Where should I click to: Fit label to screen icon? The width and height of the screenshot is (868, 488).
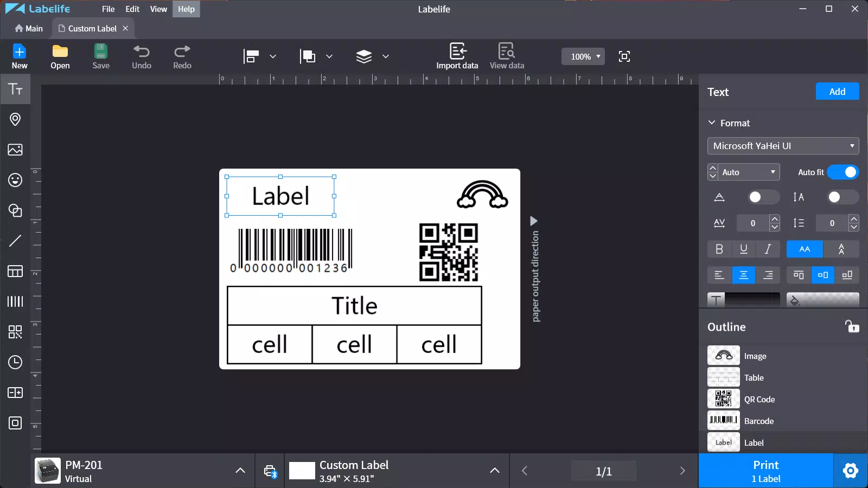(624, 56)
